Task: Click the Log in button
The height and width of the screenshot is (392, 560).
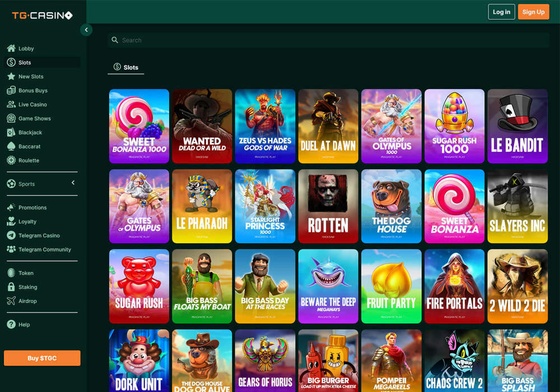Action: [x=501, y=12]
